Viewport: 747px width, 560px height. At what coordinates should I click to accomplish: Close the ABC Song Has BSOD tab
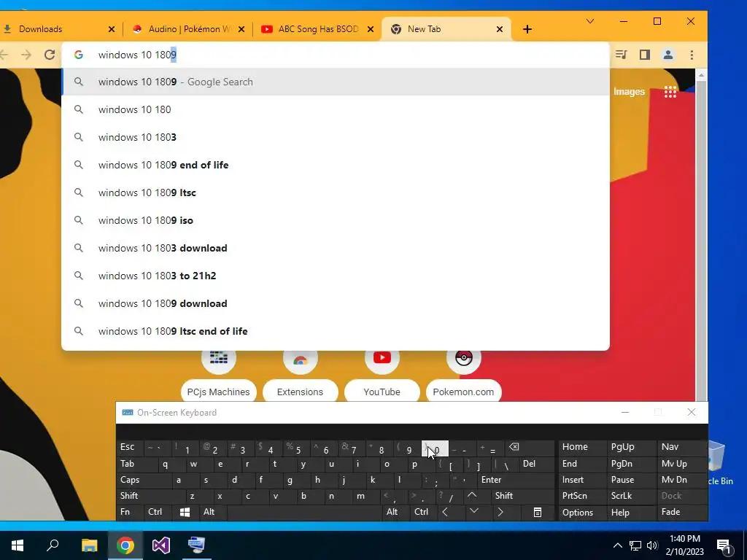click(371, 29)
